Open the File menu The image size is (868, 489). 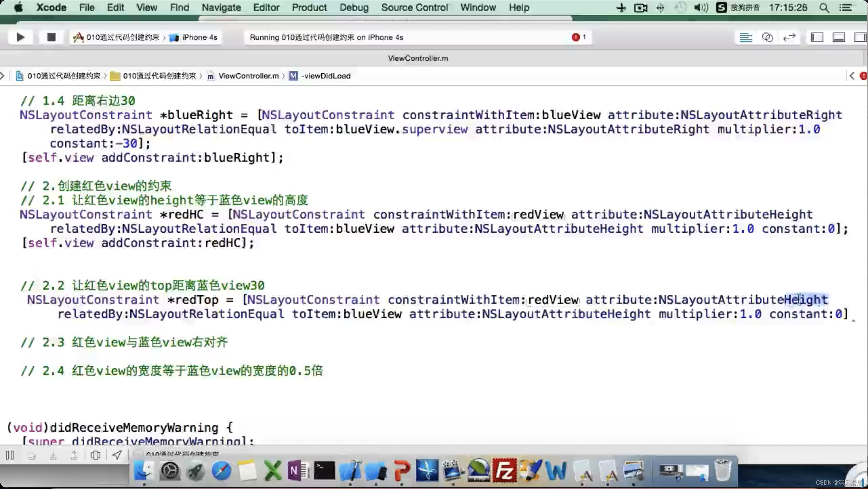tap(87, 7)
